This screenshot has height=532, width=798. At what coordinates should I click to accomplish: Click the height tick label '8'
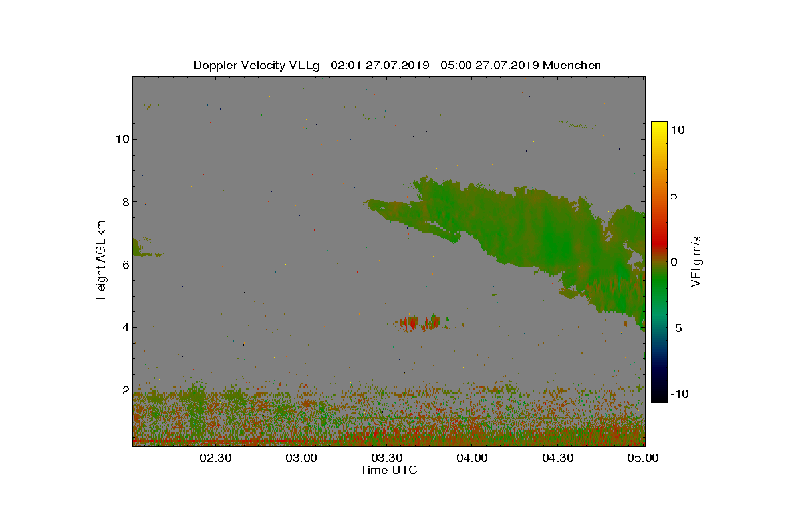tap(124, 202)
